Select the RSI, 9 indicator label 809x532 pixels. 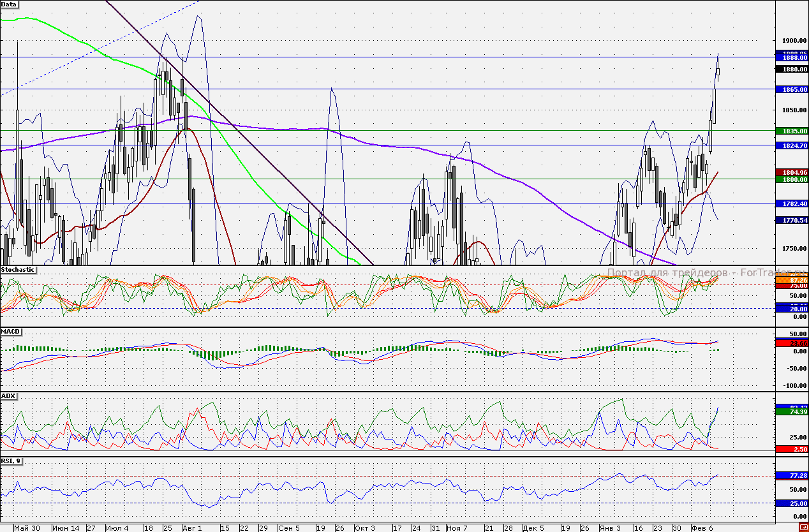pyautogui.click(x=11, y=461)
